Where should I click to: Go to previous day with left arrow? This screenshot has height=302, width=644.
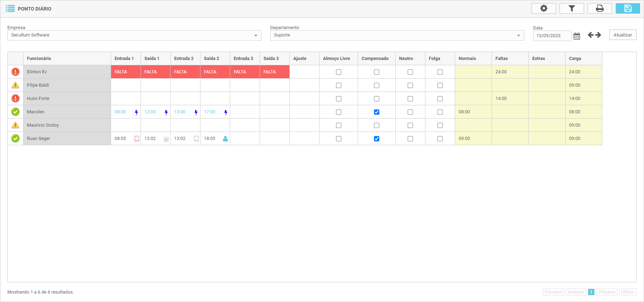(x=591, y=35)
